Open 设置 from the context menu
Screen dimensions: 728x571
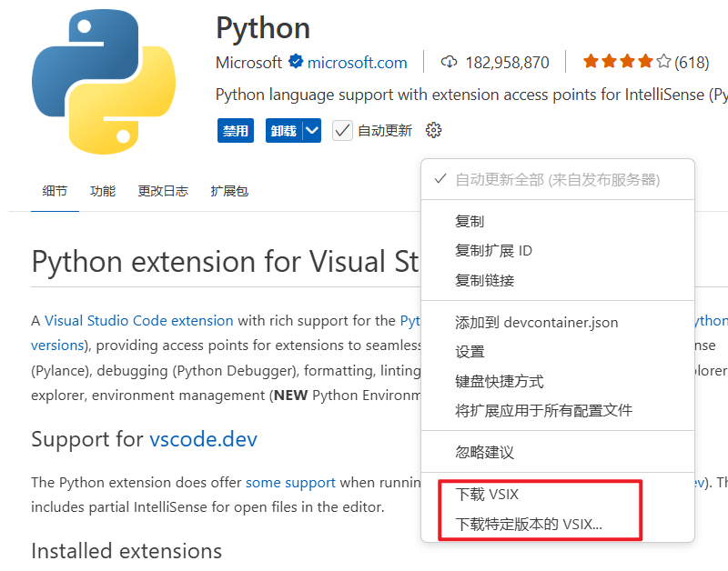[x=558, y=352]
